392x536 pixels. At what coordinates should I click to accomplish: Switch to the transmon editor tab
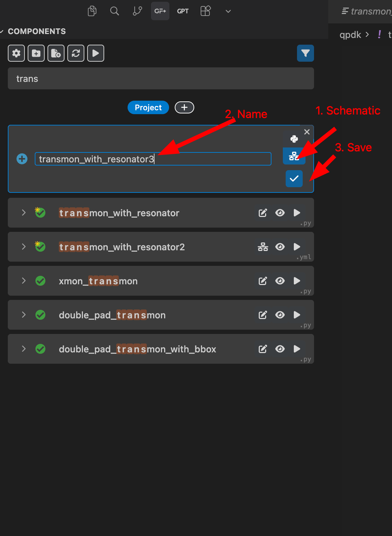(x=366, y=11)
